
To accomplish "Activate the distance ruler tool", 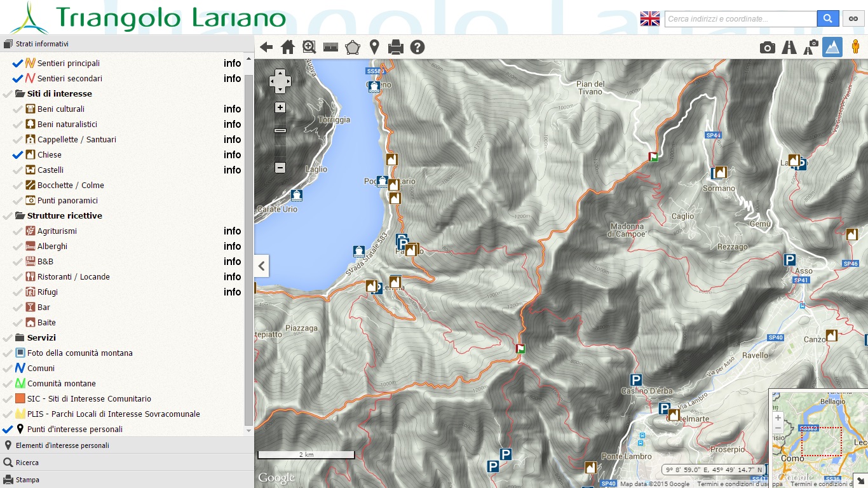I will click(330, 47).
